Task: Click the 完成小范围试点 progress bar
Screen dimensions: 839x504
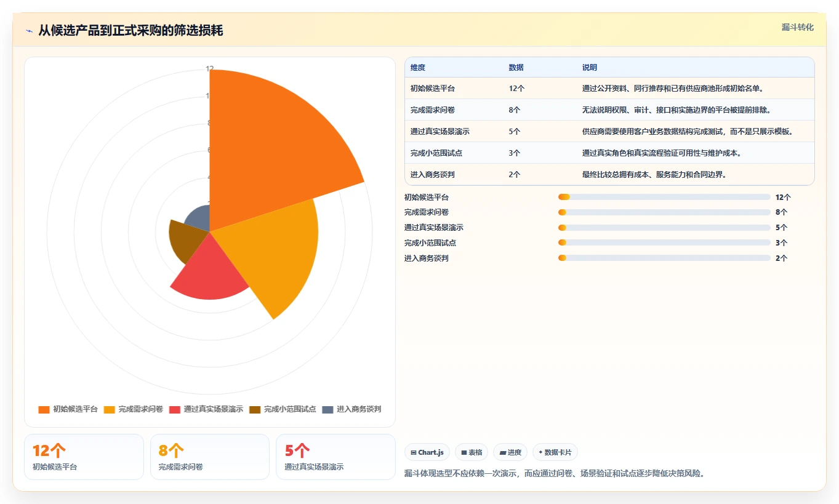Action: [x=664, y=243]
